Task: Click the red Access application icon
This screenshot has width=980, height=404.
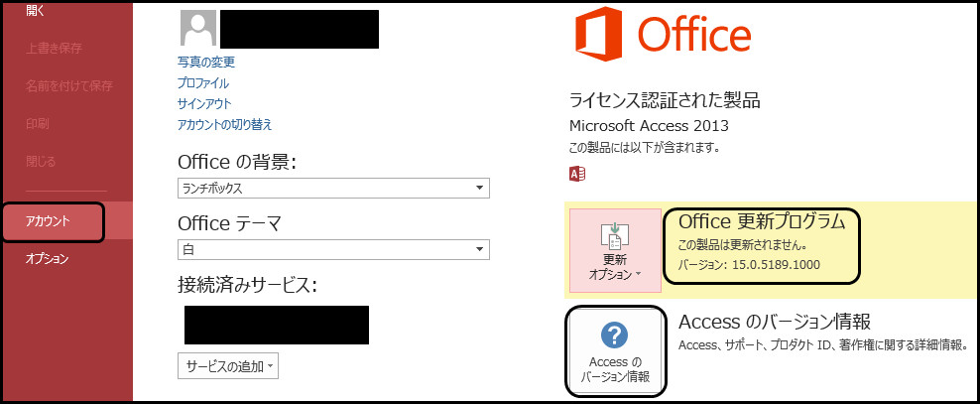Action: click(x=577, y=174)
